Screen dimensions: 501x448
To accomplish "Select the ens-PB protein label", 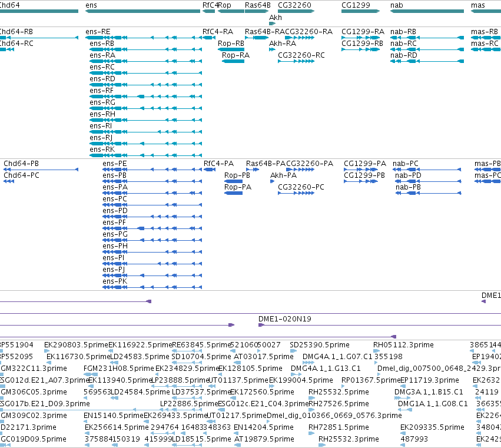I will [114, 175].
